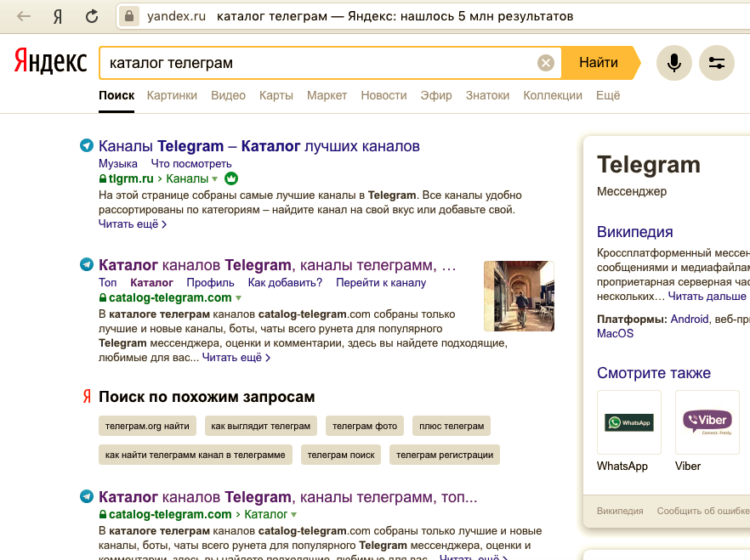Open the Ещё tab menu
The height and width of the screenshot is (560, 750).
tap(608, 95)
